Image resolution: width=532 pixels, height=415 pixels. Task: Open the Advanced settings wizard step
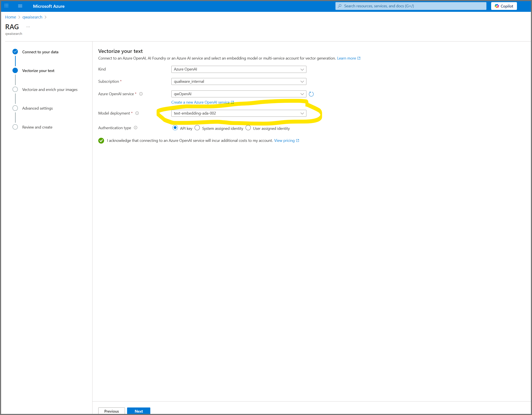pyautogui.click(x=37, y=108)
